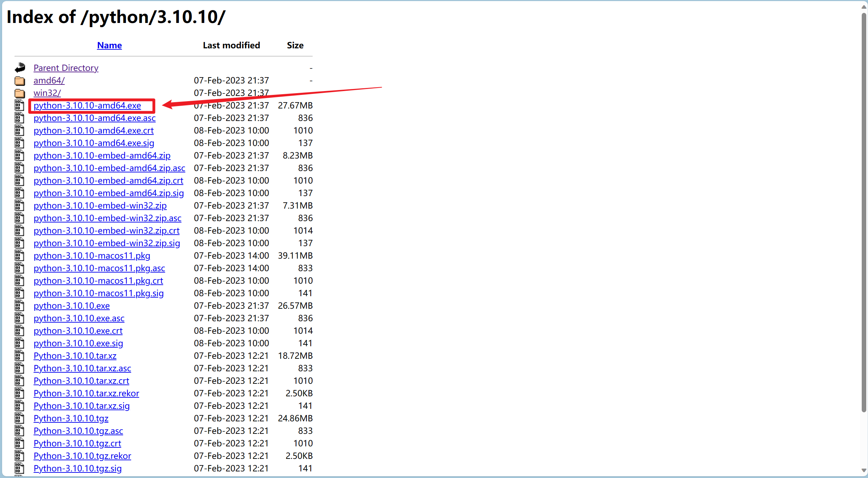Open the amd64/ folder link

[49, 80]
